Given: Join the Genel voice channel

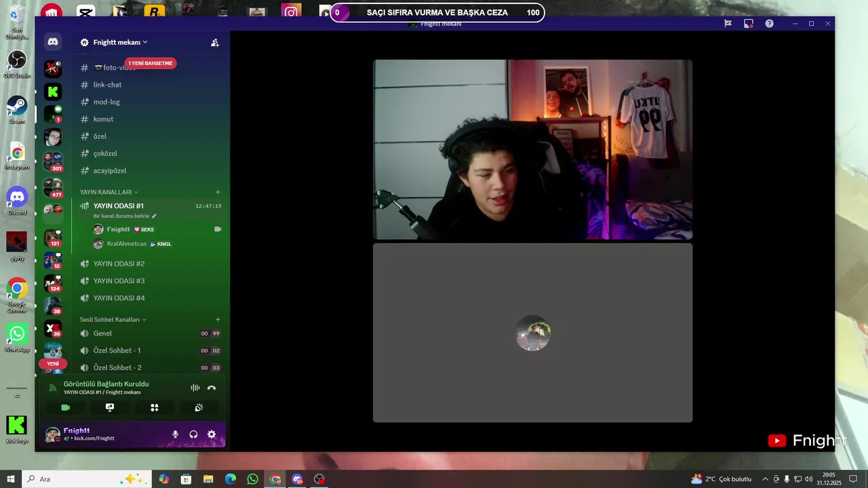Looking at the screenshot, I should click(x=150, y=333).
